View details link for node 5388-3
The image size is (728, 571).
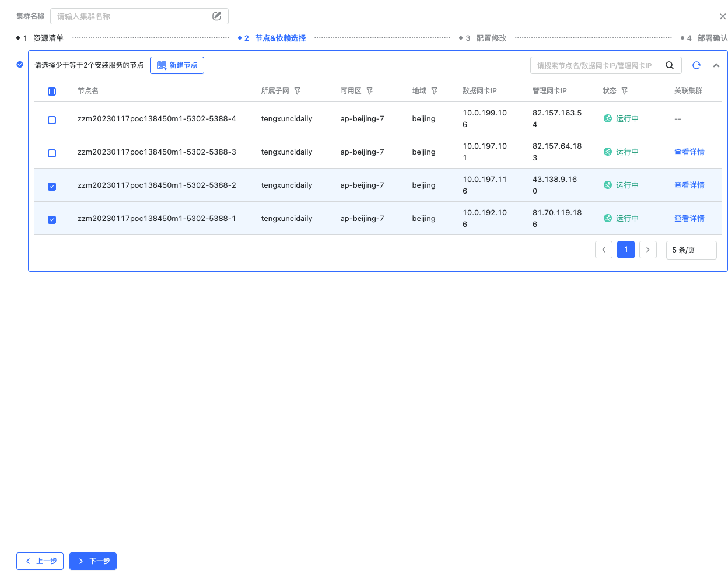coord(689,152)
